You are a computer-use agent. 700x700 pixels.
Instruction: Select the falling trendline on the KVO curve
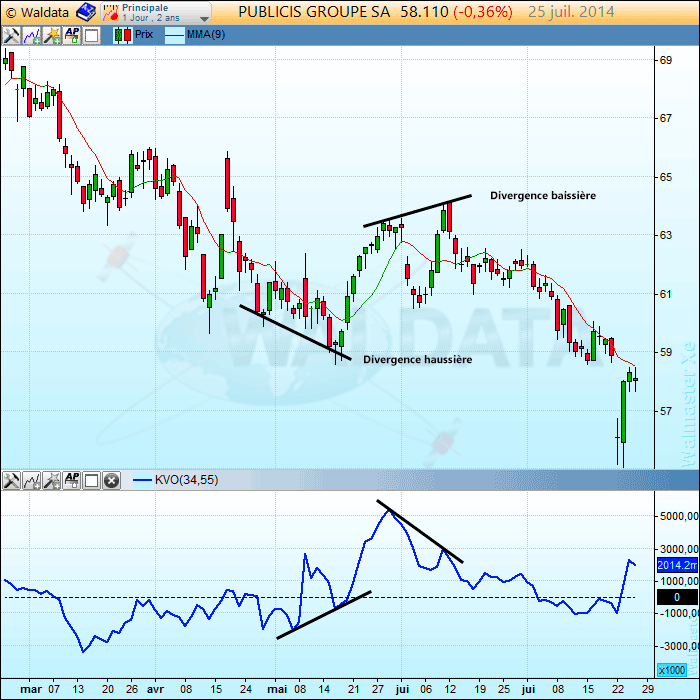coord(420,531)
